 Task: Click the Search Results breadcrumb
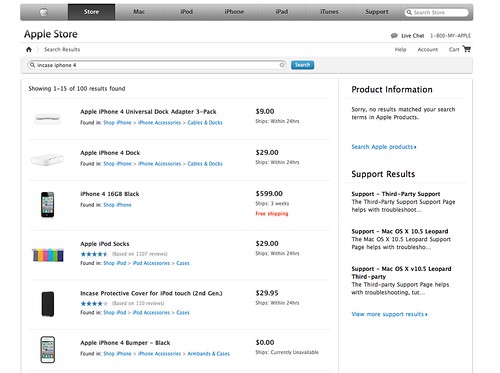(62, 49)
